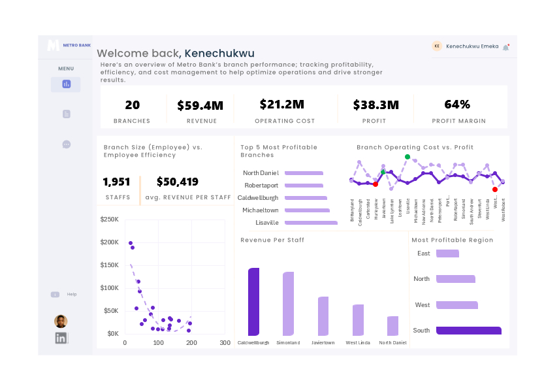Open the LinkedIn icon

[61, 338]
